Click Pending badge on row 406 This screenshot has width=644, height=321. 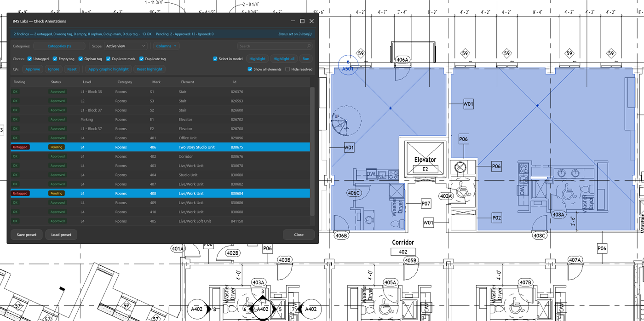click(57, 147)
